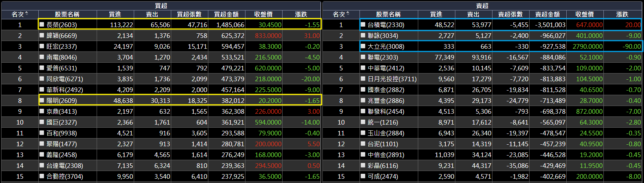The height and width of the screenshot is (183, 644).
Task: Open the stock name 中信金(2891)
Action: click(x=386, y=155)
